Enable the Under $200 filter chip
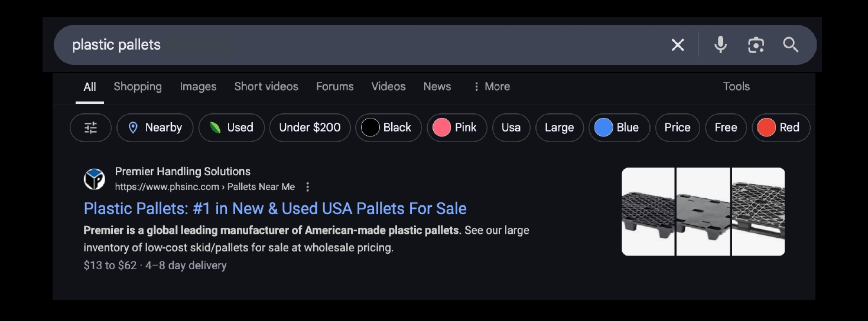Screen dimensions: 868x321 310,127
